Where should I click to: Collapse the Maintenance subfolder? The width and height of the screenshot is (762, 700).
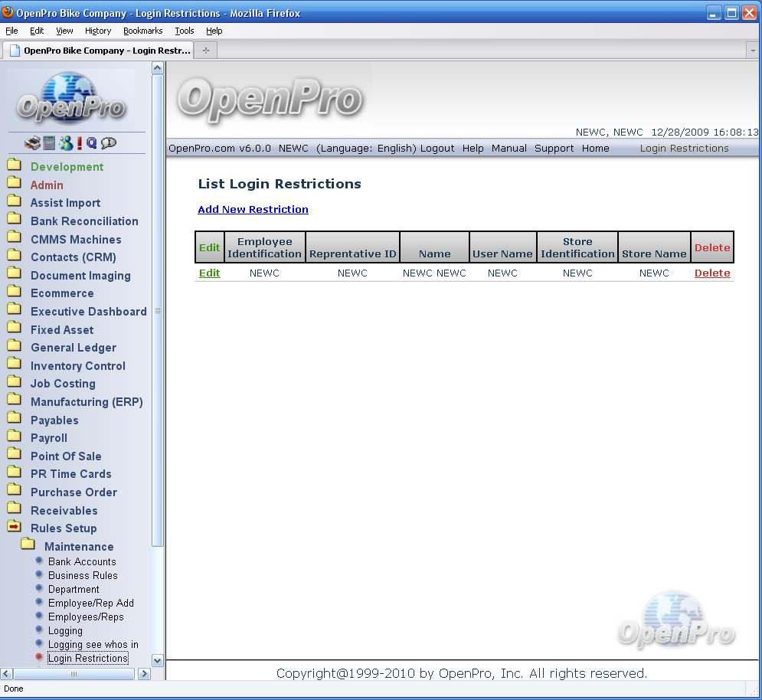tap(78, 547)
